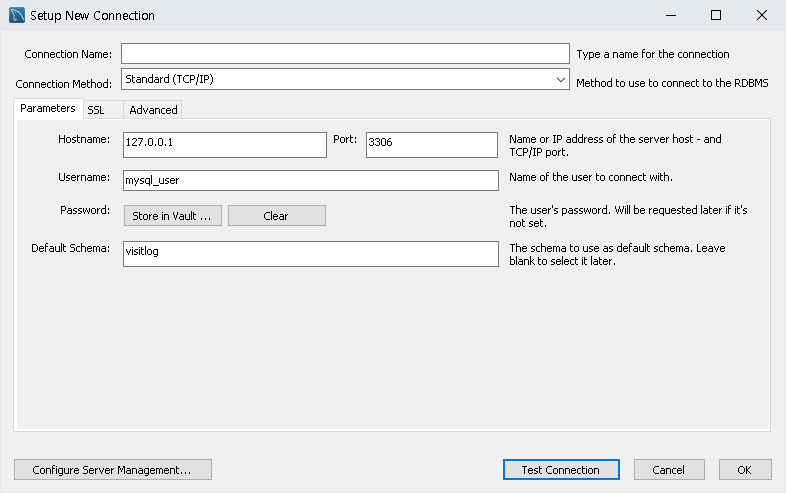
Task: Click the 'Hostname:' label
Action: (x=84, y=139)
